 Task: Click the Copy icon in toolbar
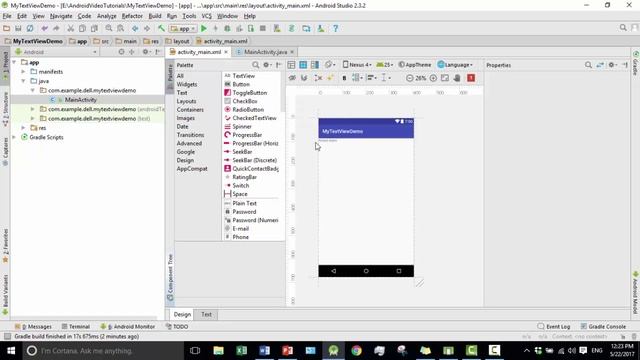(82, 29)
